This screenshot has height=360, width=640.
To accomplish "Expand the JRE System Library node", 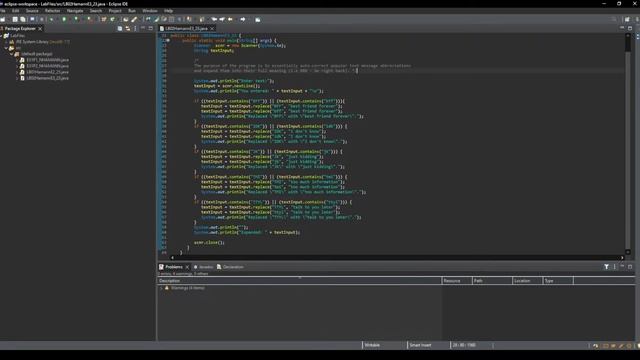I will [7, 42].
